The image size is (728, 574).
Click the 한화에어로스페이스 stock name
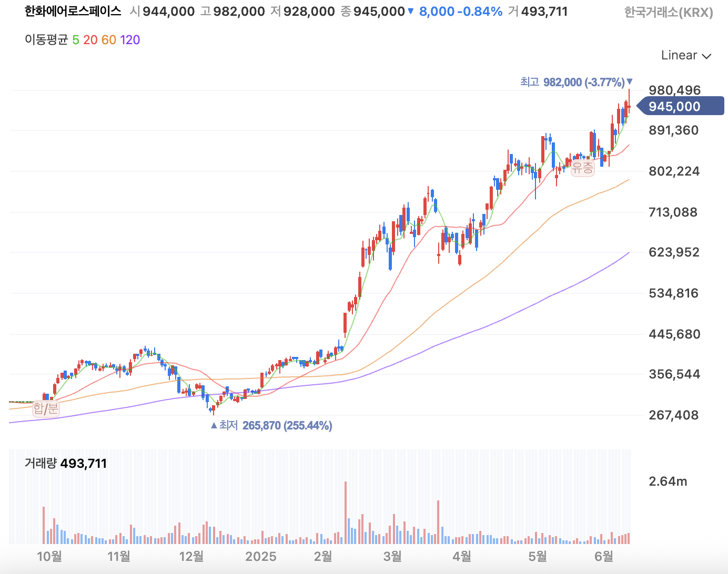tap(73, 11)
